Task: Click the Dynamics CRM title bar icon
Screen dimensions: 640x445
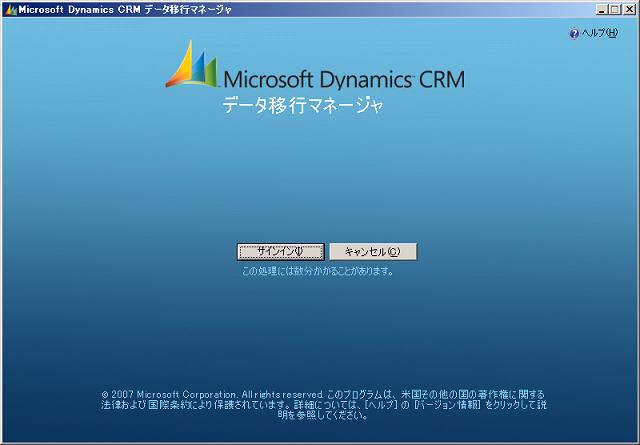Action: click(11, 10)
